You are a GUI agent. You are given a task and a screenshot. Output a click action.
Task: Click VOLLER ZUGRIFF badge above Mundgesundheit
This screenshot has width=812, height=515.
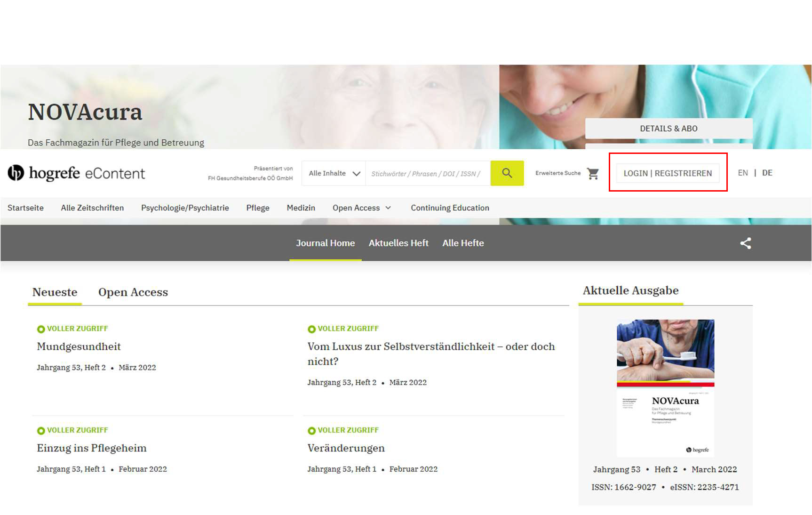point(73,329)
